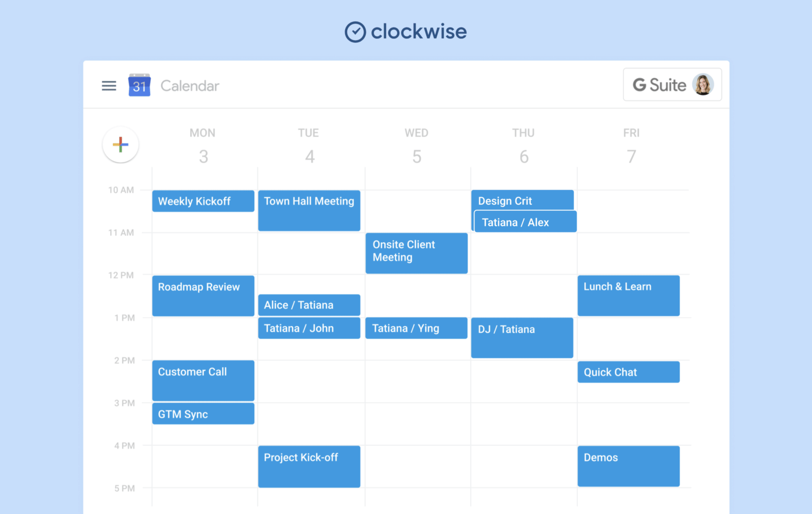Image resolution: width=812 pixels, height=514 pixels.
Task: Select the GTM Sync event
Action: pyautogui.click(x=202, y=413)
